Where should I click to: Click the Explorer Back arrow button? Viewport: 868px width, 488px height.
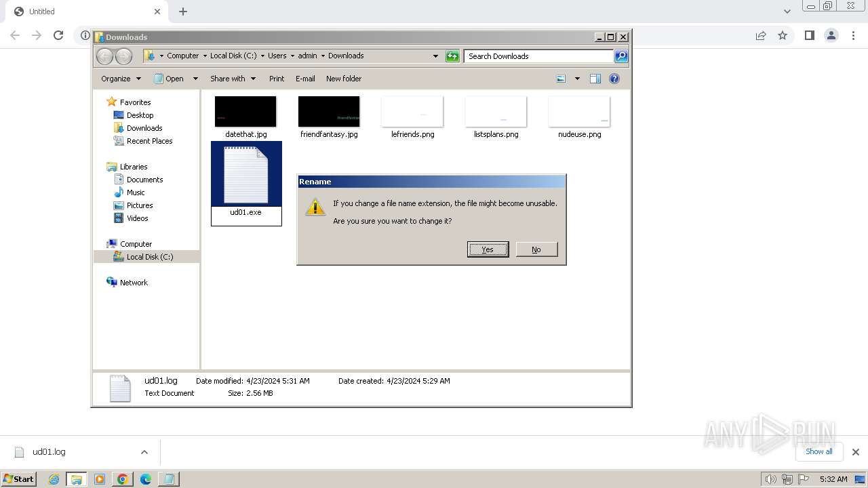[x=104, y=56]
